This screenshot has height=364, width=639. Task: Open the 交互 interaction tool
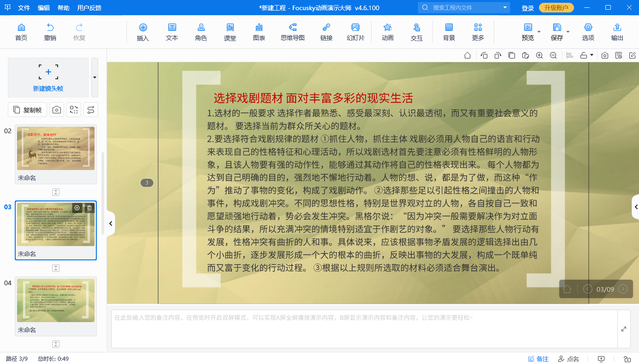click(417, 32)
